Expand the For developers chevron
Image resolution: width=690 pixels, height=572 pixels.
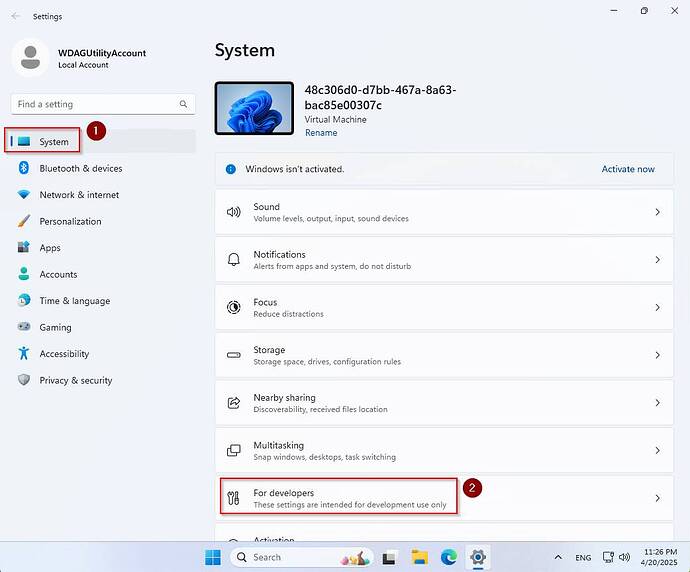click(x=657, y=498)
